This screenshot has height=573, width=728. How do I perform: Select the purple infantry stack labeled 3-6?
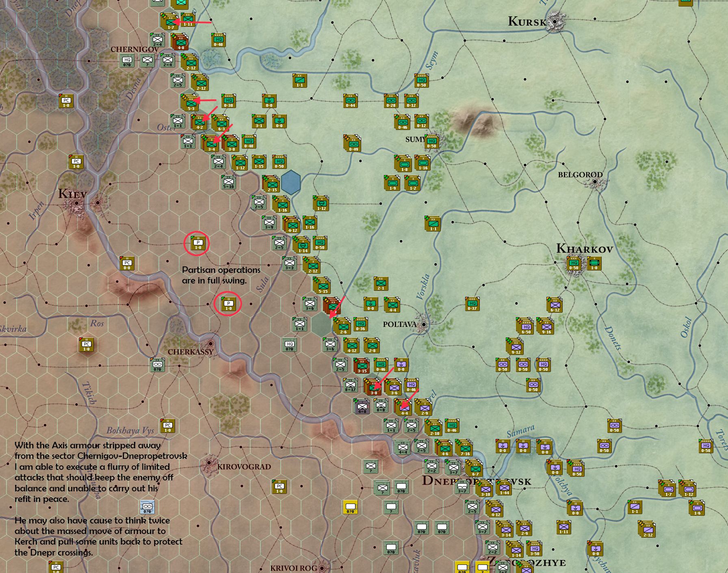point(393,387)
